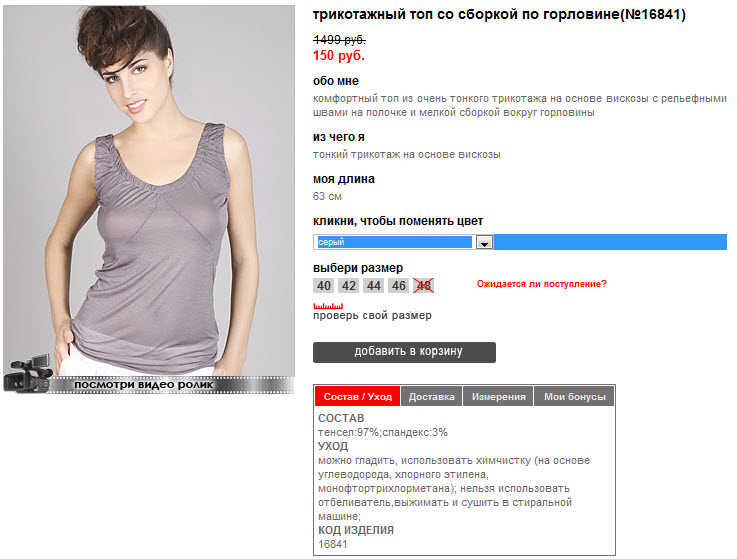
Task: Switch to the Доставка tab
Action: pos(431,396)
